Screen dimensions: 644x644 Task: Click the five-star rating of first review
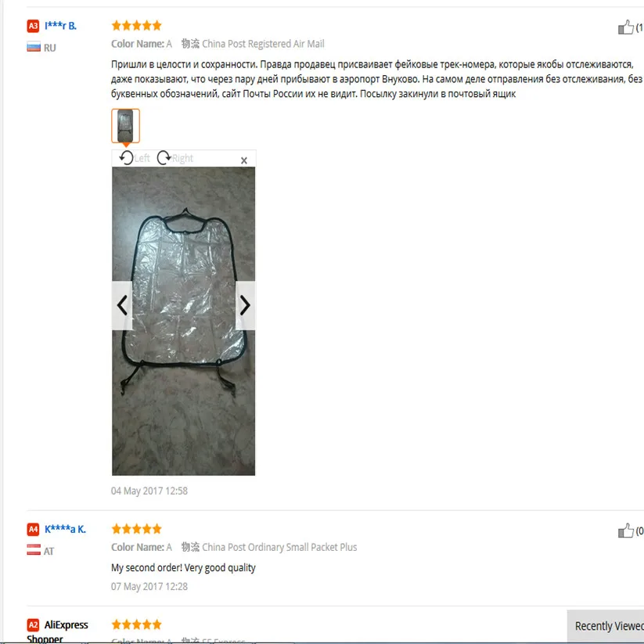[137, 26]
